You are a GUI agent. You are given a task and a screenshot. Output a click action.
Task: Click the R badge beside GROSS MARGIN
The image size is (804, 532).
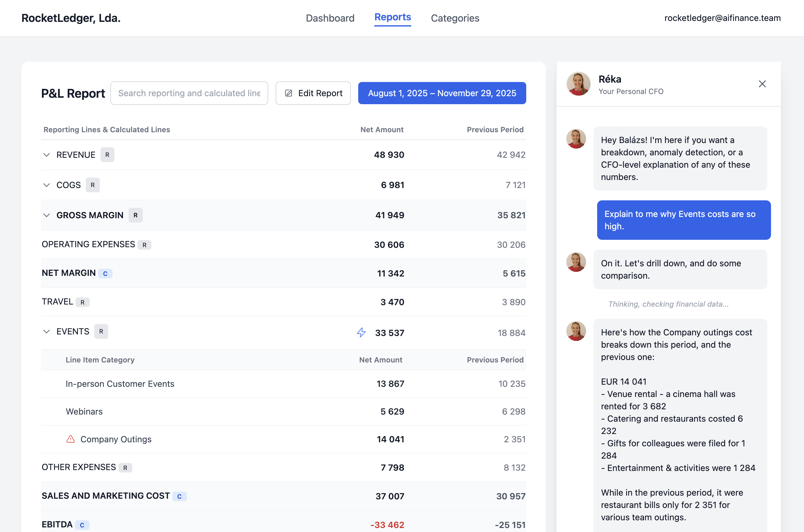(135, 215)
